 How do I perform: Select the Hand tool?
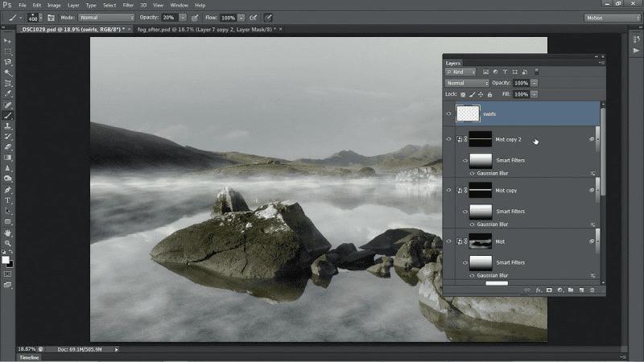pyautogui.click(x=8, y=232)
